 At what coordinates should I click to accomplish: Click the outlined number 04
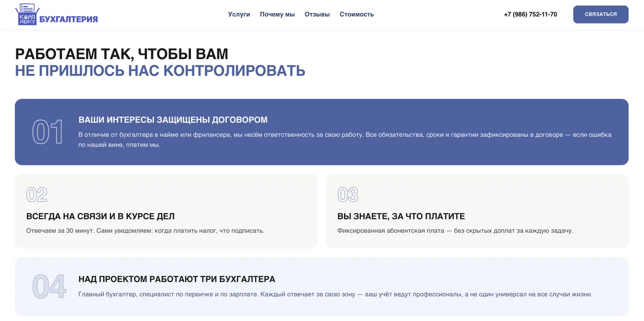click(x=49, y=287)
